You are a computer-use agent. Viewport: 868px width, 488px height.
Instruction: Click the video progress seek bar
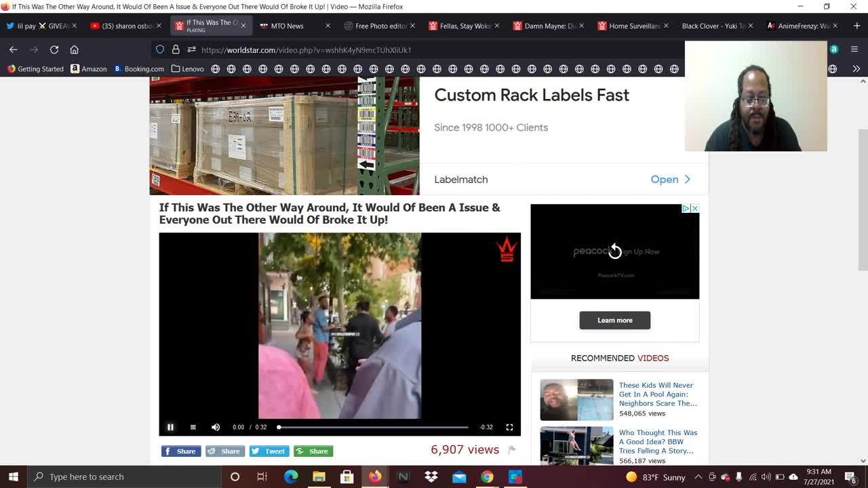pyautogui.click(x=373, y=428)
